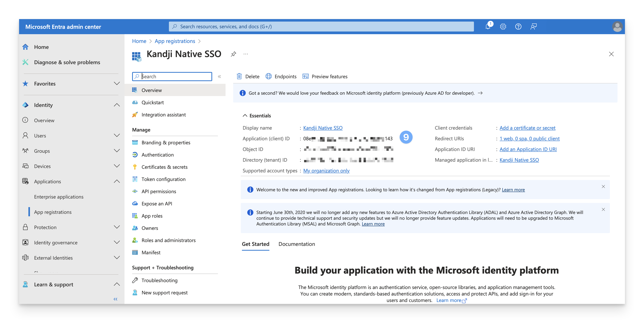
Task: Dismiss the Welcome to App registrations banner
Action: click(x=603, y=187)
